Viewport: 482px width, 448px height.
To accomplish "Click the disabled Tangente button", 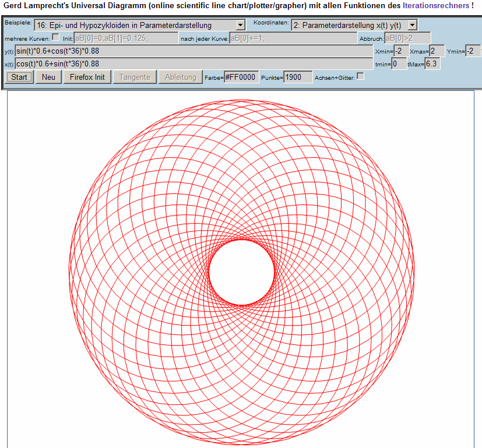I will coord(135,77).
